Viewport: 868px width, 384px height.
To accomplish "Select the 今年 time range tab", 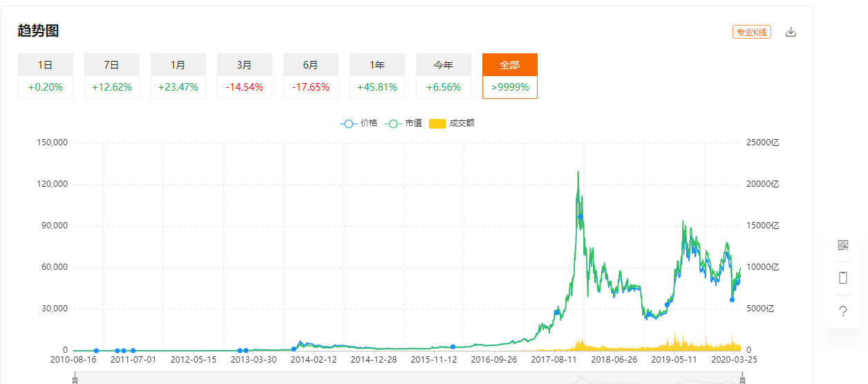I will [x=444, y=64].
